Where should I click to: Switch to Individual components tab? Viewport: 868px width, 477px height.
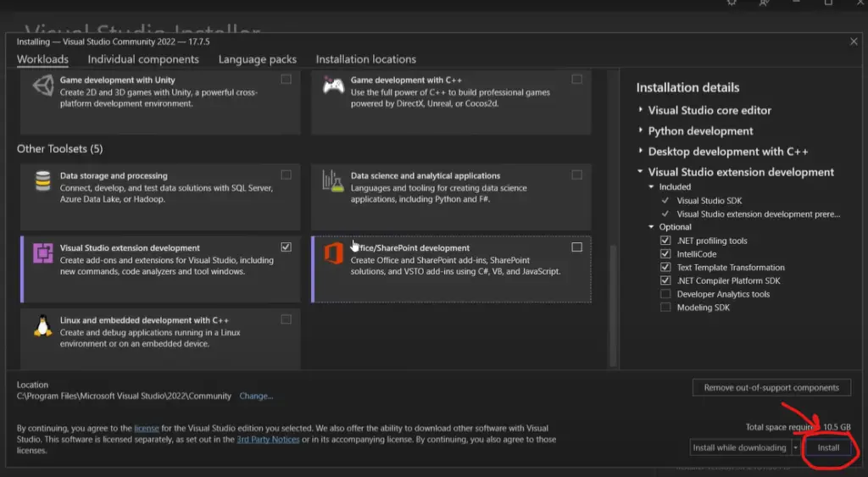[x=142, y=59]
